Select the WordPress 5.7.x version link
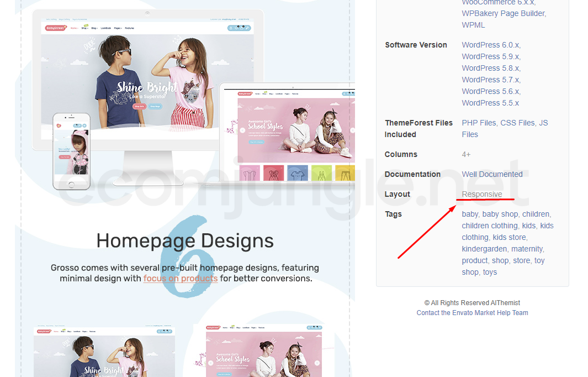Screen dimensions: 588x377 (x=490, y=80)
